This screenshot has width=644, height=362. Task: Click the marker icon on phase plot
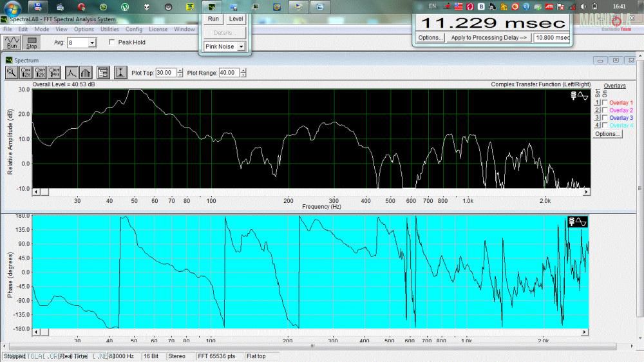pyautogui.click(x=578, y=222)
